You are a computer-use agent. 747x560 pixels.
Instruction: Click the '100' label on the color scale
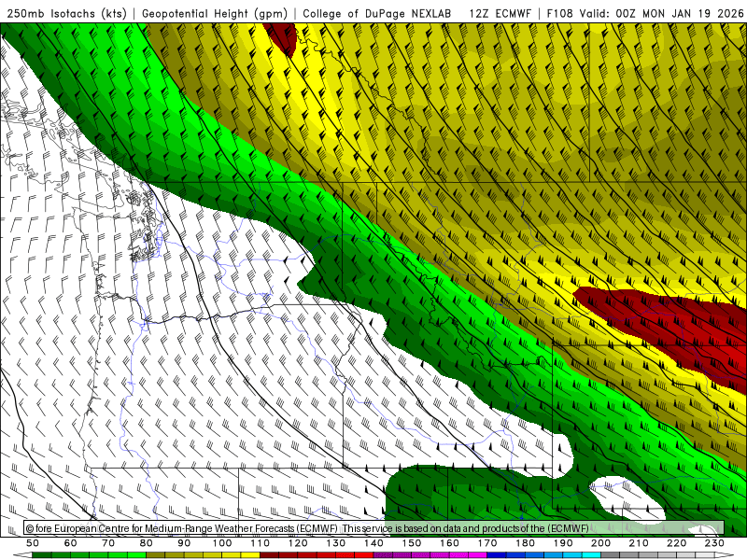(x=222, y=543)
